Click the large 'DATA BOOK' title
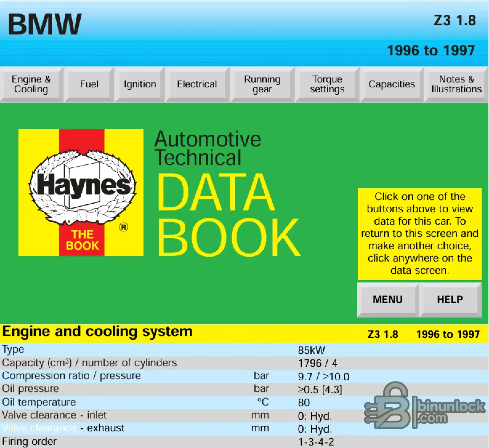 pyautogui.click(x=229, y=215)
